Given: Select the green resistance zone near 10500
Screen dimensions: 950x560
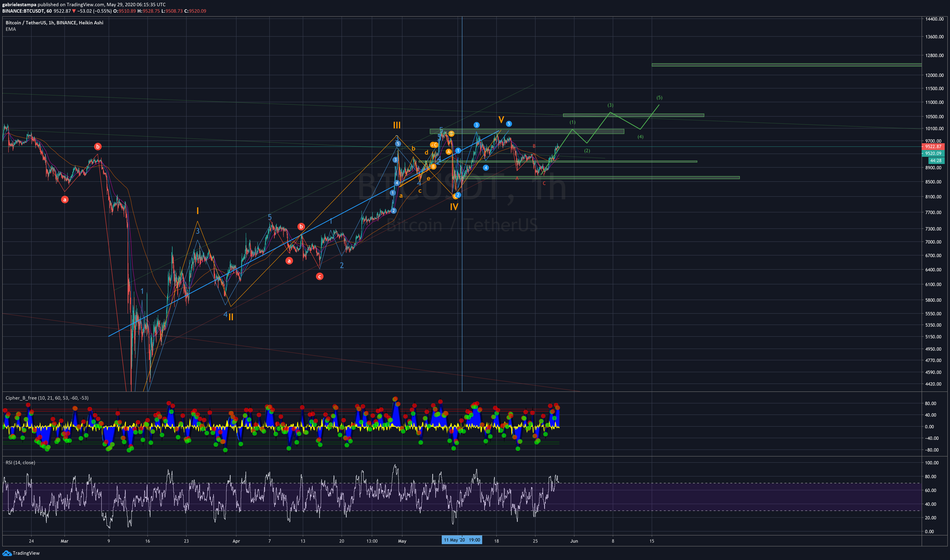Looking at the screenshot, I should coord(633,115).
